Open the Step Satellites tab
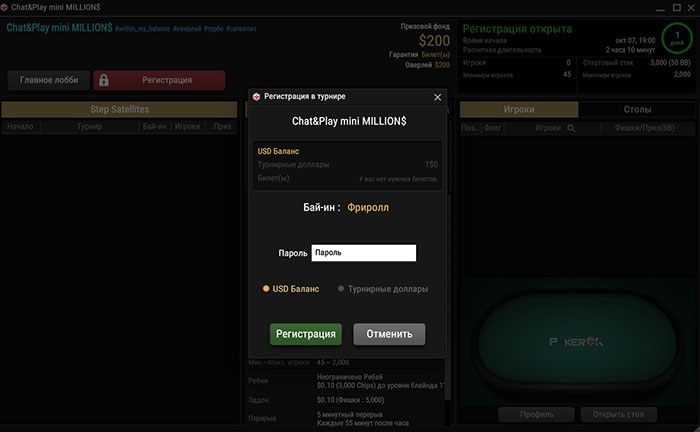 pos(119,109)
